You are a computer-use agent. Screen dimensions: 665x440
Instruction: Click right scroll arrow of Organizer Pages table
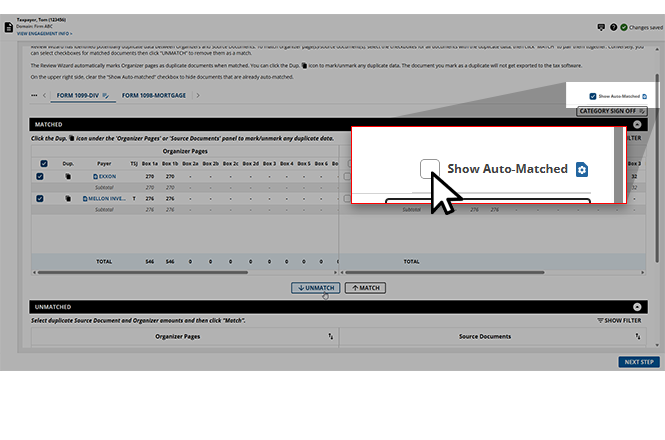pos(335,272)
